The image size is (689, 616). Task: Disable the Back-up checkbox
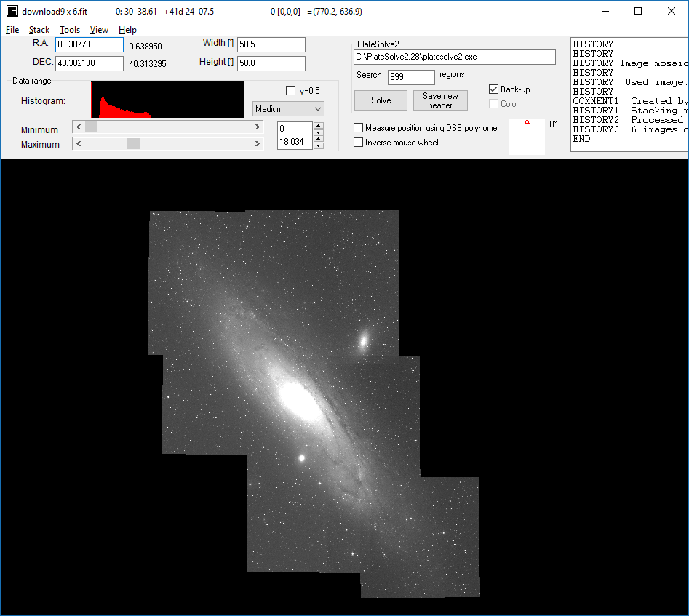click(x=493, y=89)
